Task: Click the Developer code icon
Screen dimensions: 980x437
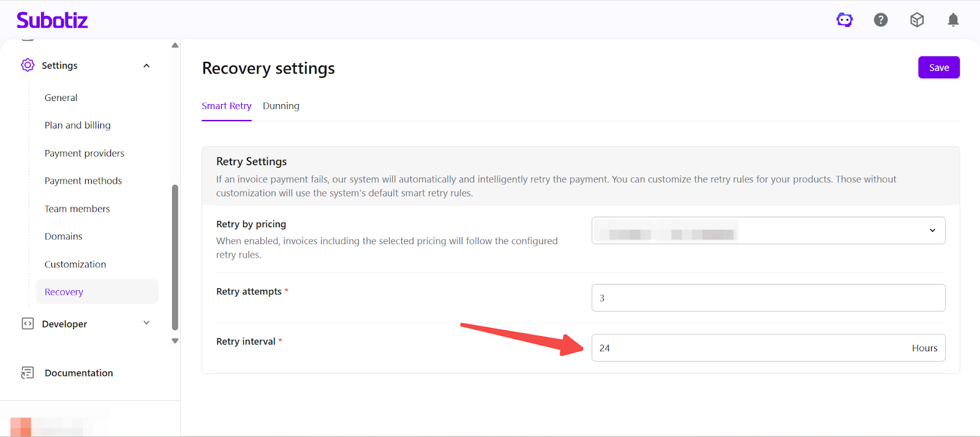Action: (x=28, y=324)
